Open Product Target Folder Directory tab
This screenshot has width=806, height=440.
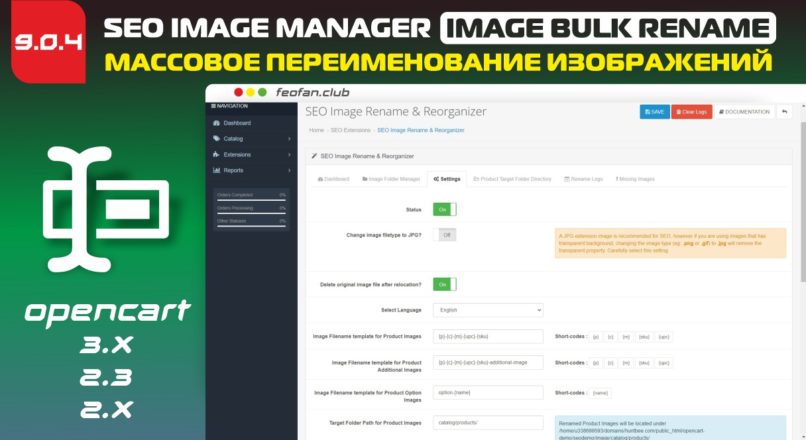pos(512,179)
